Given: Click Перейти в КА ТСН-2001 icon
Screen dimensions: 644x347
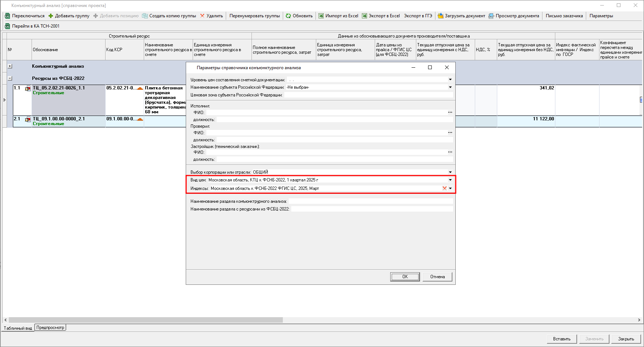Looking at the screenshot, I should pyautogui.click(x=7, y=26).
